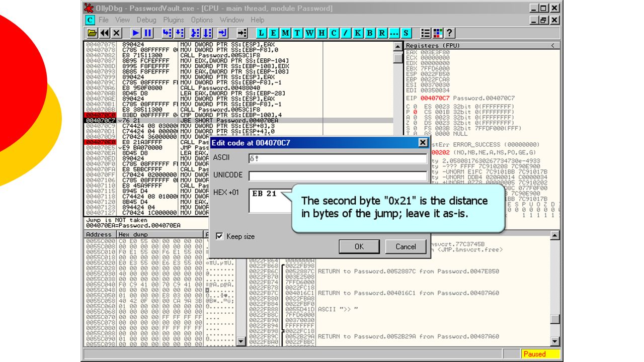Screen dimensions: 644x362
Task: Run the program with the play icon
Action: click(x=136, y=33)
